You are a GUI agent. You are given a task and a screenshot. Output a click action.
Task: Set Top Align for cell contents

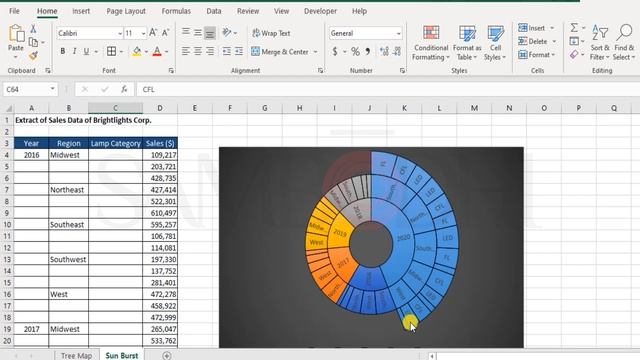(186, 32)
